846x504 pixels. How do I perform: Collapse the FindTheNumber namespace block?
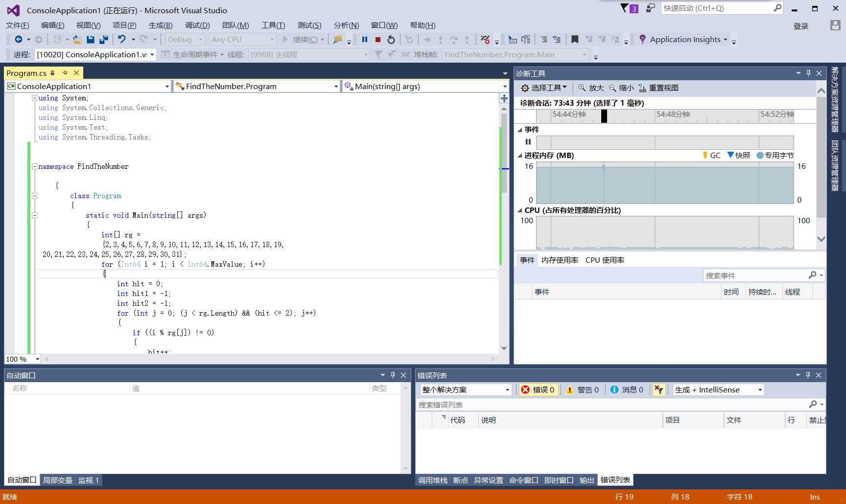(x=35, y=166)
